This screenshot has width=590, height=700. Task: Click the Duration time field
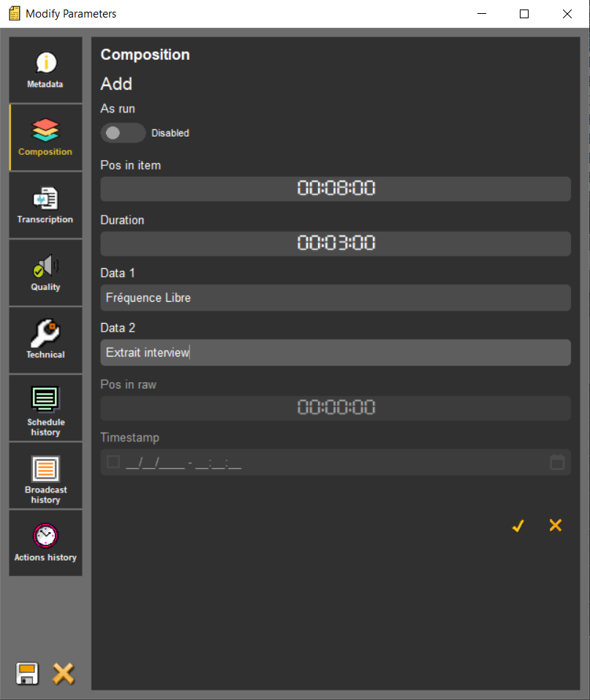(x=336, y=243)
